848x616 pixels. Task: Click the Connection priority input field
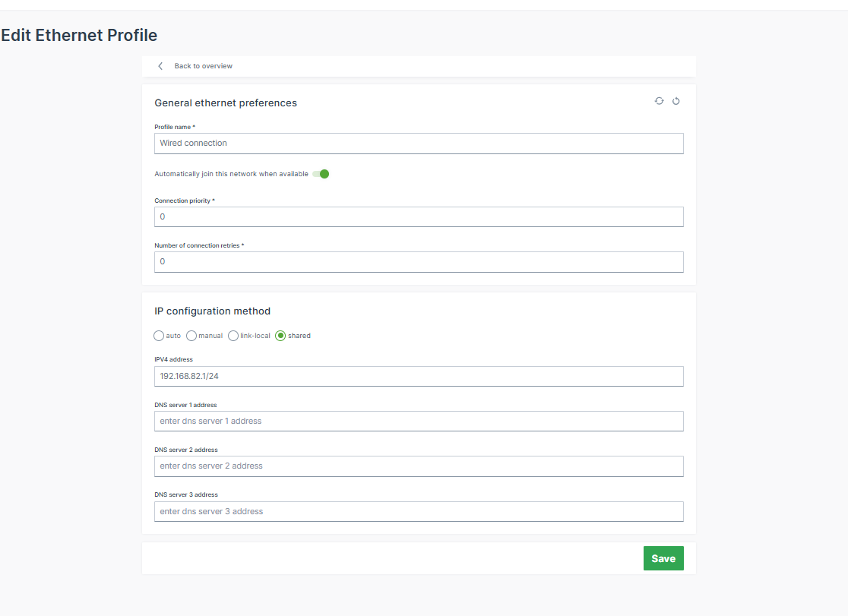418,216
